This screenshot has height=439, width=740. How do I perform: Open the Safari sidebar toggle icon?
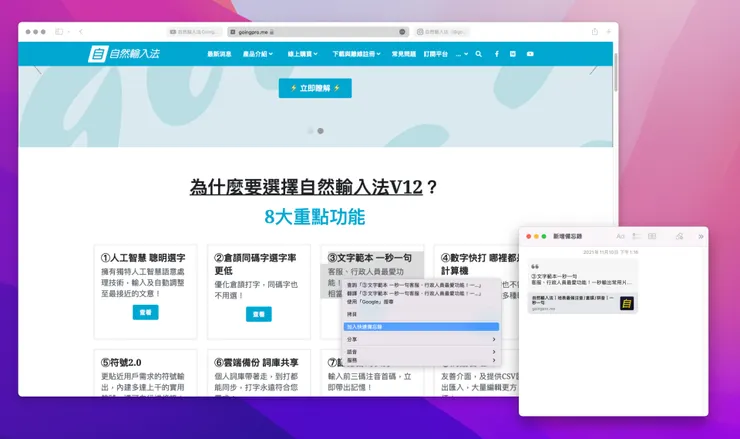59,32
